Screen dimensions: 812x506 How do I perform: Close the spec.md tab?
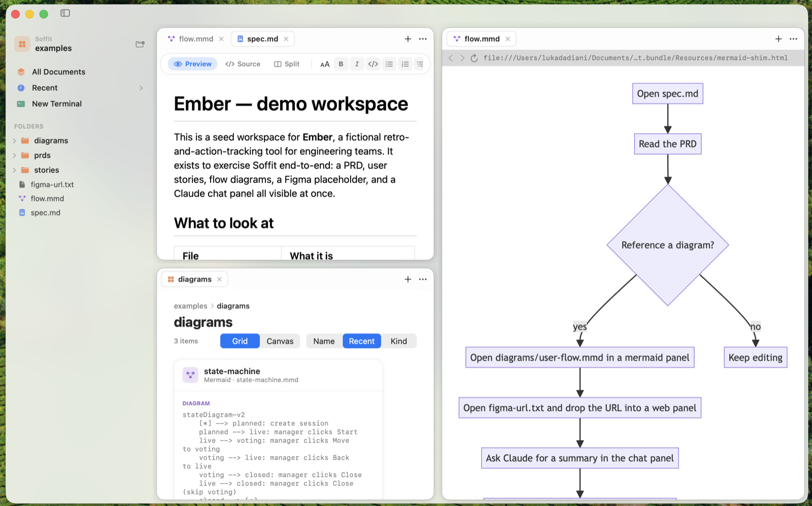pos(286,39)
